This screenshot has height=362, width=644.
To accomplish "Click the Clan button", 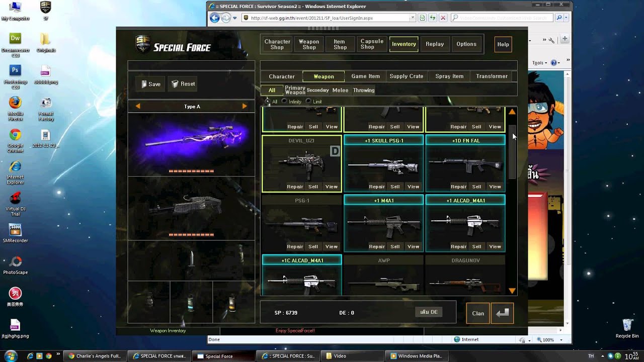I will (x=478, y=313).
